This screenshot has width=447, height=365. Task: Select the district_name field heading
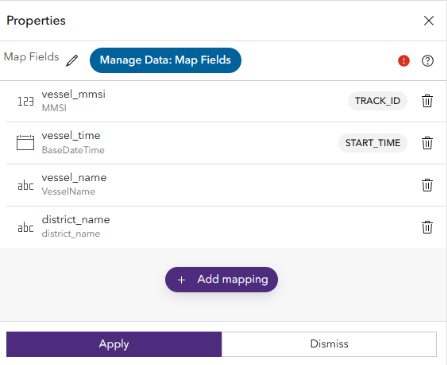click(x=76, y=220)
